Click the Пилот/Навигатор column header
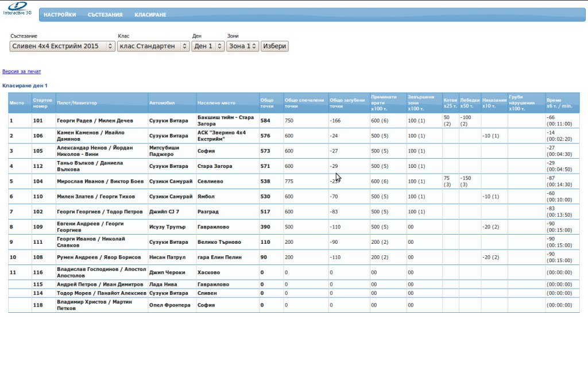Image resolution: width=588 pixels, height=368 pixels. pyautogui.click(x=77, y=103)
